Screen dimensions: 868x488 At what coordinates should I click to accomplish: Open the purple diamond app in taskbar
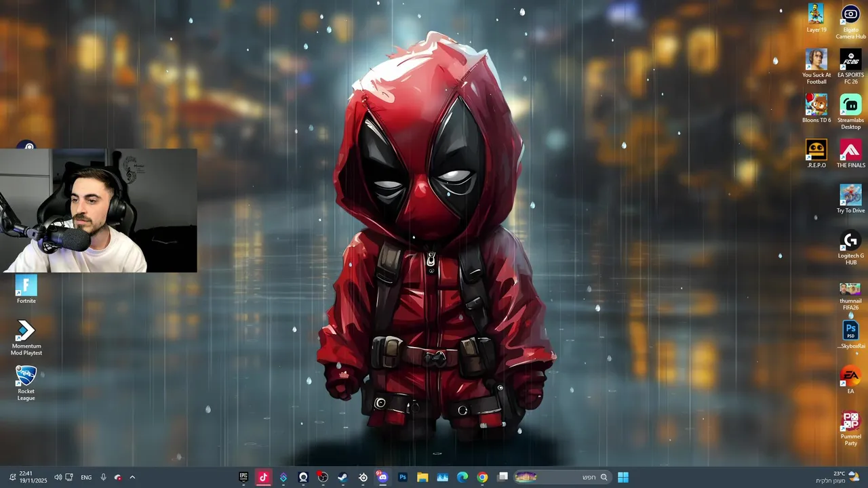(x=283, y=477)
